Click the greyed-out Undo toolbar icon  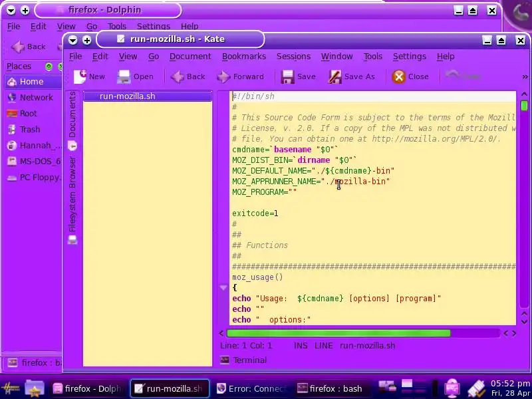coord(452,74)
